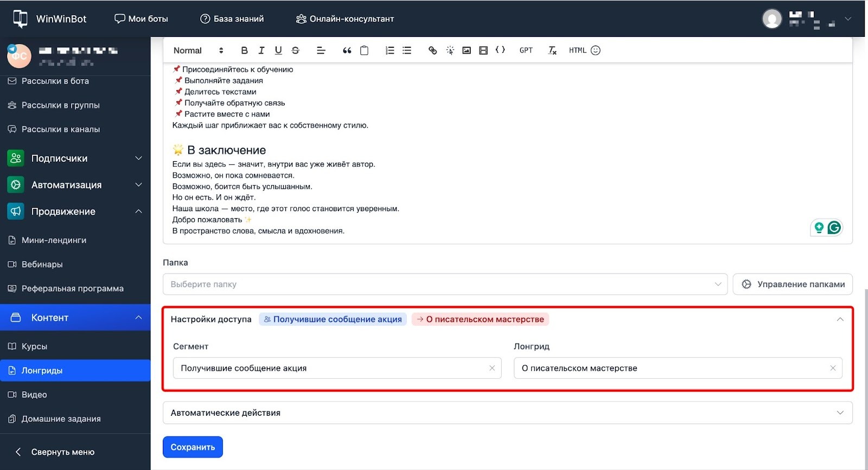Clear the selected segment value
The image size is (868, 470).
[492, 368]
